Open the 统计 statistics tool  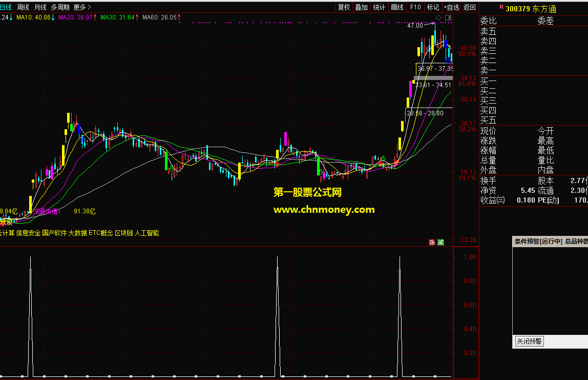click(x=379, y=7)
